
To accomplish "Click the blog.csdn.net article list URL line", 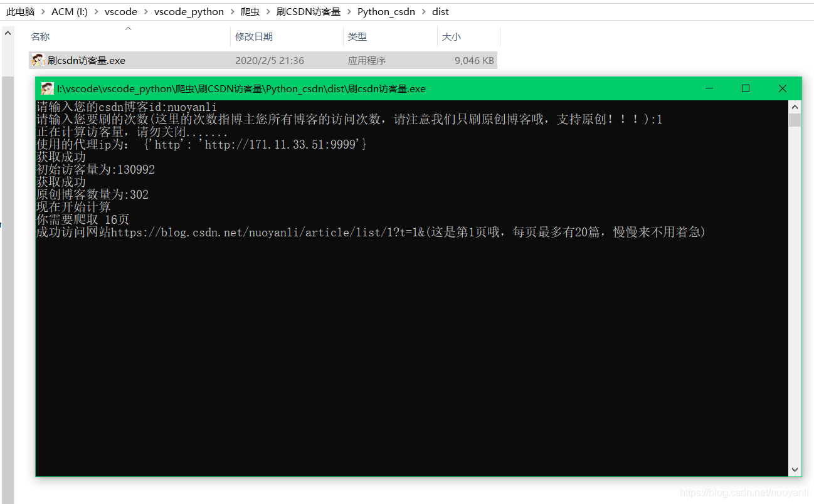I will [371, 233].
